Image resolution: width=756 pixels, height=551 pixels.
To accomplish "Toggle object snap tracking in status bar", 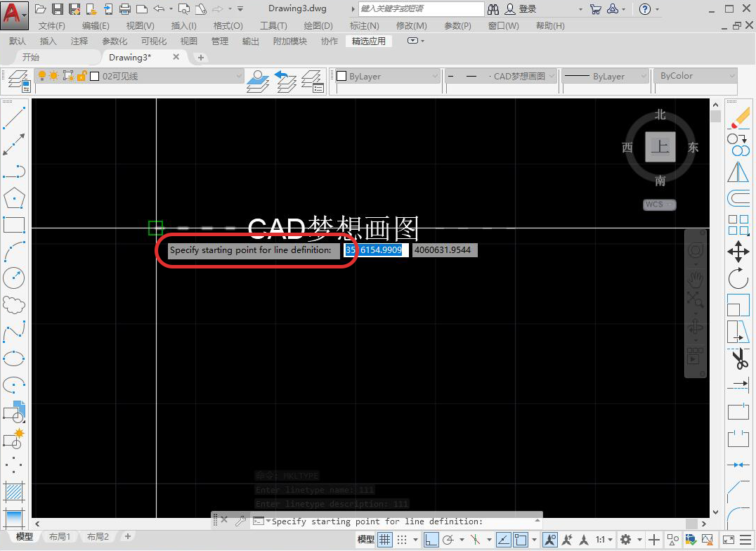I will (x=503, y=540).
